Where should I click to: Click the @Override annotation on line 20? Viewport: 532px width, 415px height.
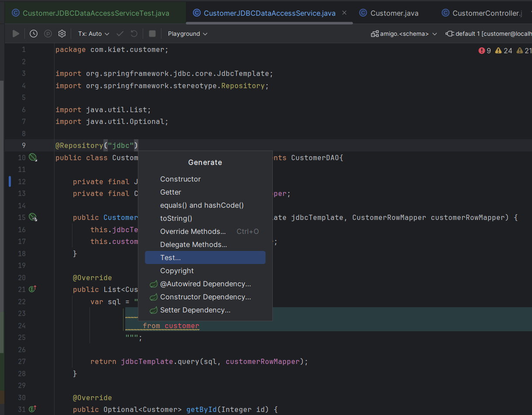92,278
